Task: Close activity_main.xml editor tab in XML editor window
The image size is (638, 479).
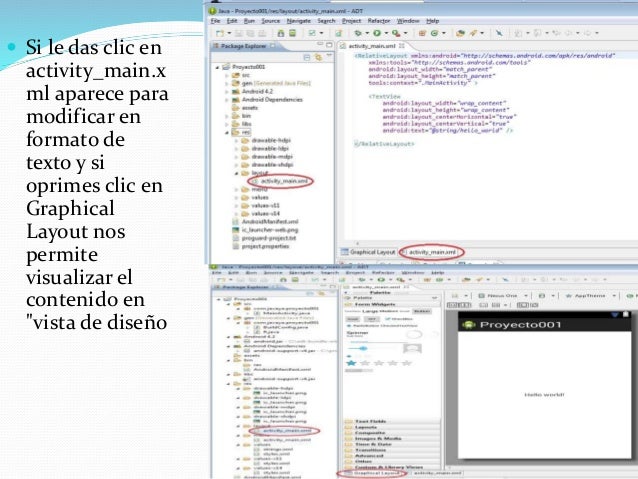Action: point(402,46)
